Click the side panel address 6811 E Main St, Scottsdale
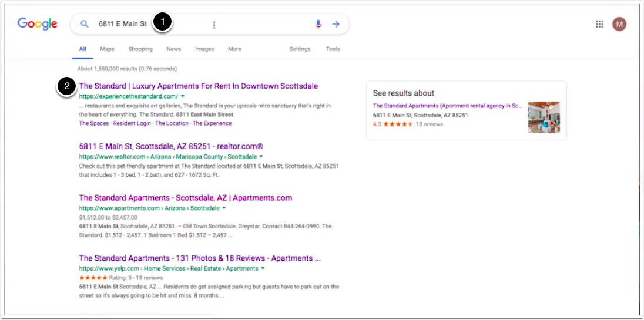The image size is (644, 320). click(x=420, y=115)
